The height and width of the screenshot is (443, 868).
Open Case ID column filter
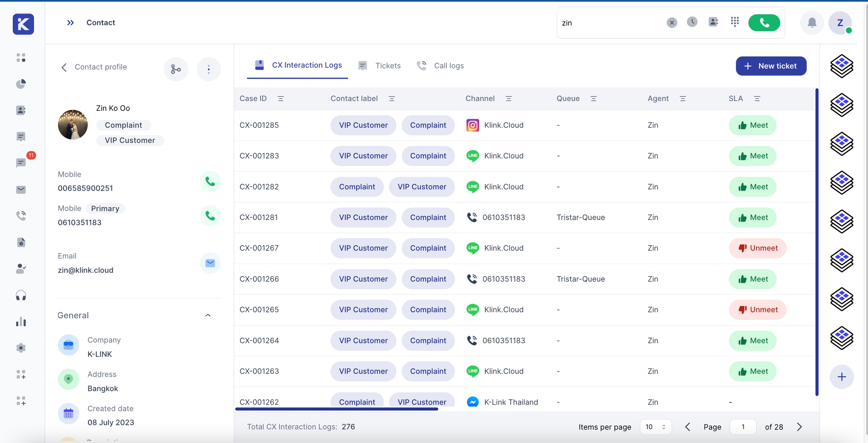[x=281, y=99]
